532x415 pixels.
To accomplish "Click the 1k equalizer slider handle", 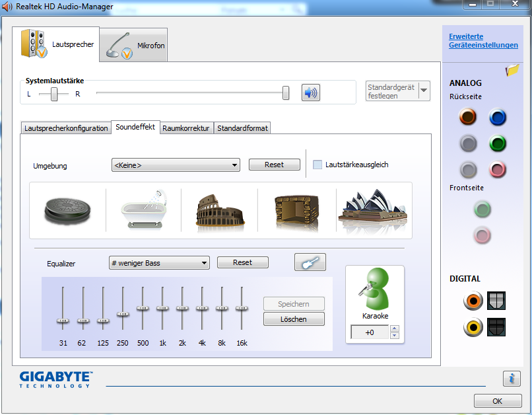I will click(x=162, y=309).
